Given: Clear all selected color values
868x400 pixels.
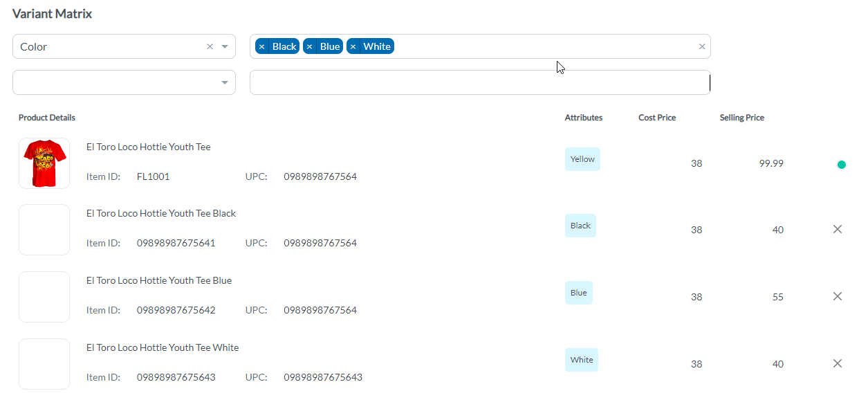Looking at the screenshot, I should 702,46.
